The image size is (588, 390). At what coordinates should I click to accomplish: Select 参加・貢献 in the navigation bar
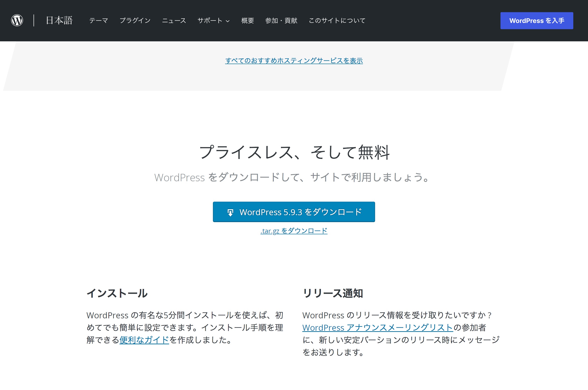281,21
